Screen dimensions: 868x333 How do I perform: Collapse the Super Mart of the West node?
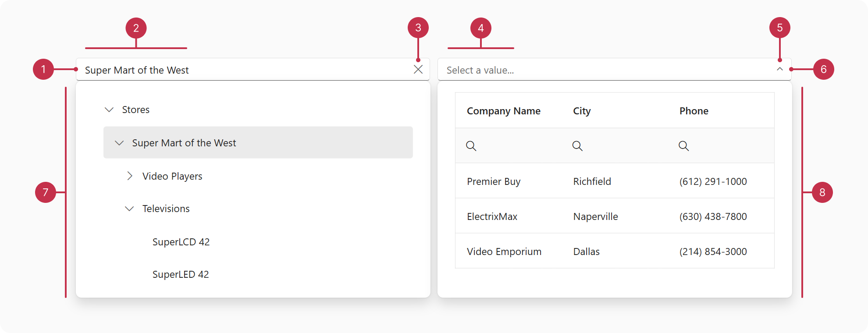pyautogui.click(x=119, y=143)
